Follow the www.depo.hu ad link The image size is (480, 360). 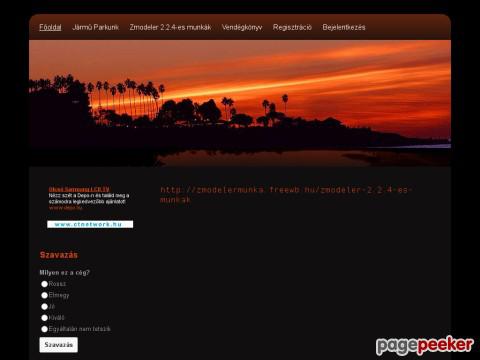[x=65, y=208]
